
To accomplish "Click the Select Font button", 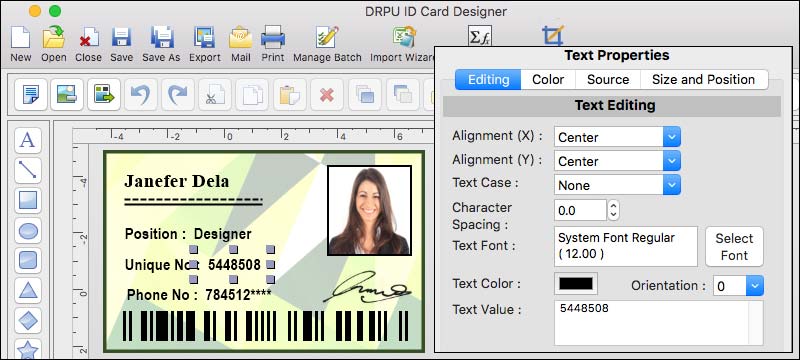I will coord(734,247).
